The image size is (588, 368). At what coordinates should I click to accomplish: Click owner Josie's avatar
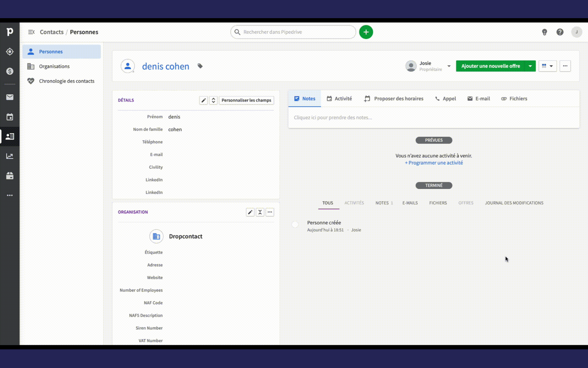pyautogui.click(x=411, y=66)
